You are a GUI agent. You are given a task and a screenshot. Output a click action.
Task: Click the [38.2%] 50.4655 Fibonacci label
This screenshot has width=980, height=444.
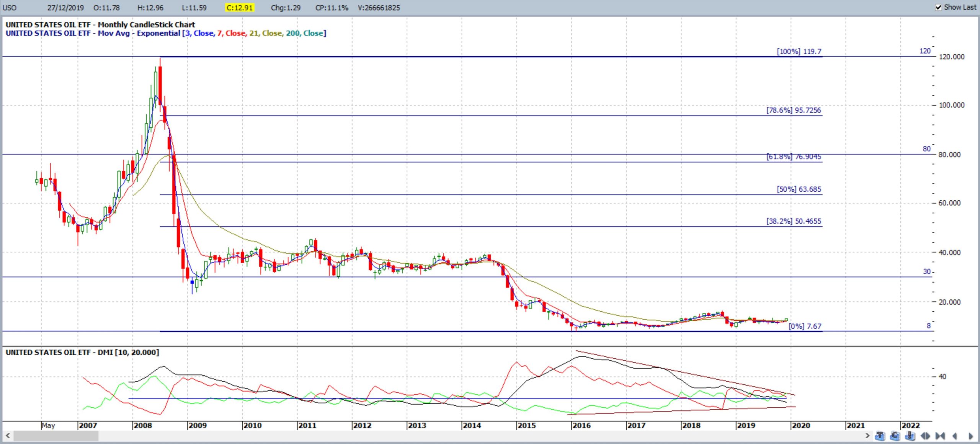[794, 221]
